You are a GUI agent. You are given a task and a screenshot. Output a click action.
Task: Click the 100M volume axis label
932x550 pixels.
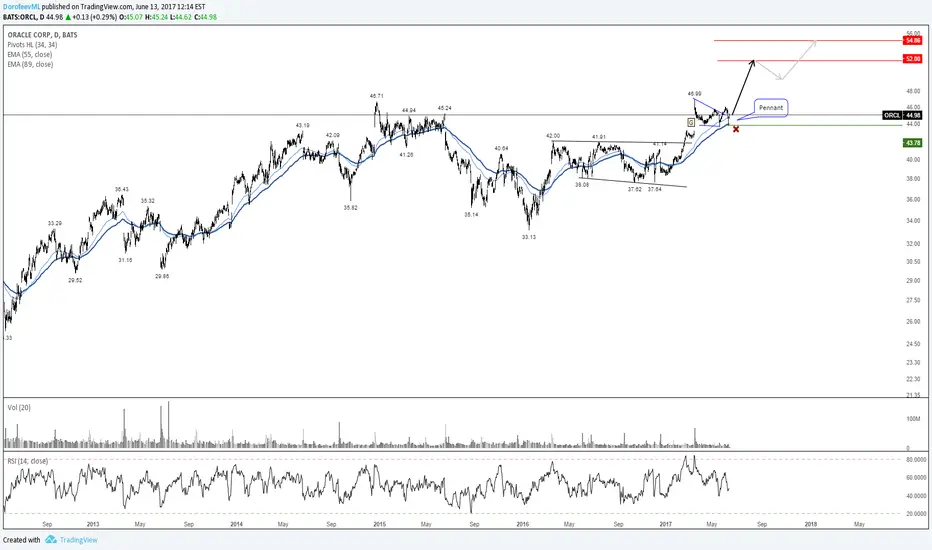(x=912, y=419)
